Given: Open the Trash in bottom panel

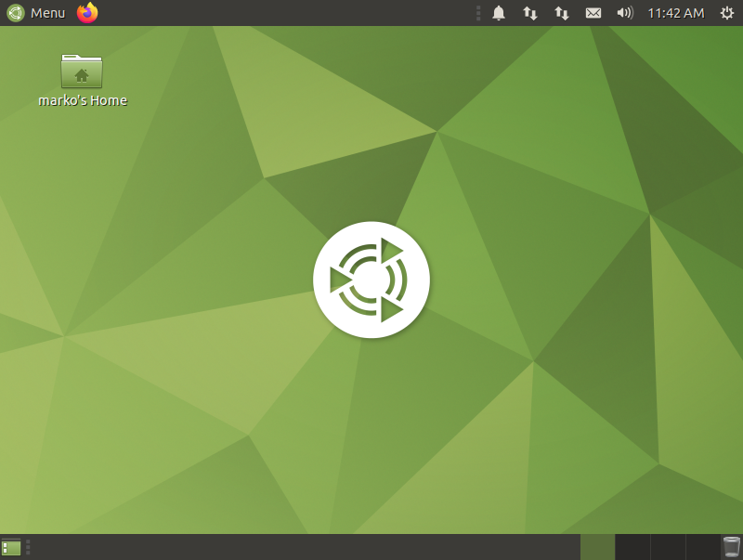Looking at the screenshot, I should tap(731, 547).
